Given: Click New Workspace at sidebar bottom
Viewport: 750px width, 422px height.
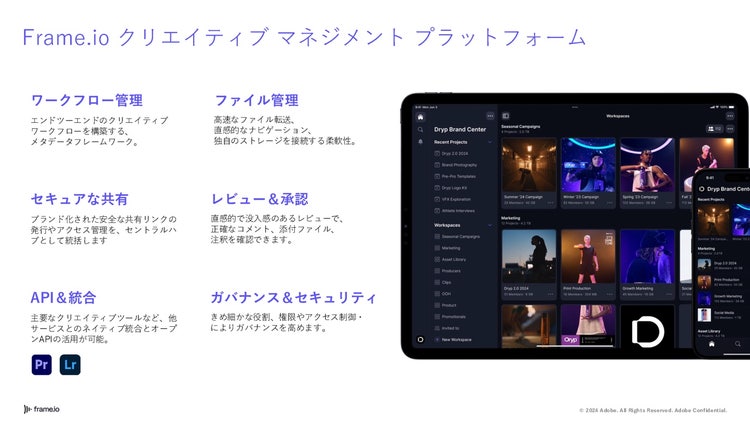Looking at the screenshot, I should [453, 340].
